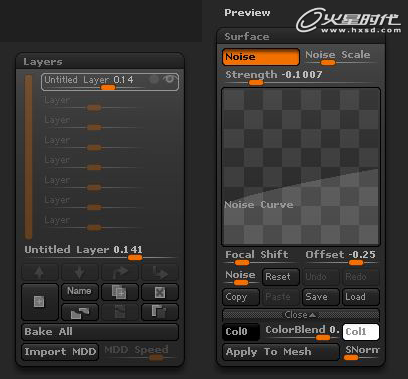The width and height of the screenshot is (408, 379).
Task: Toggle Untitled Layer eye visibility icon
Action: click(x=170, y=79)
